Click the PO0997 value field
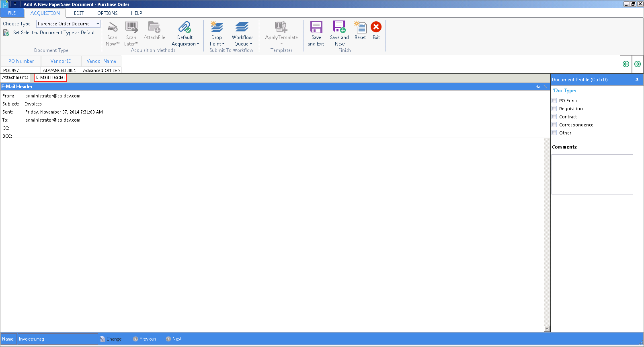The image size is (644, 347). pos(21,70)
